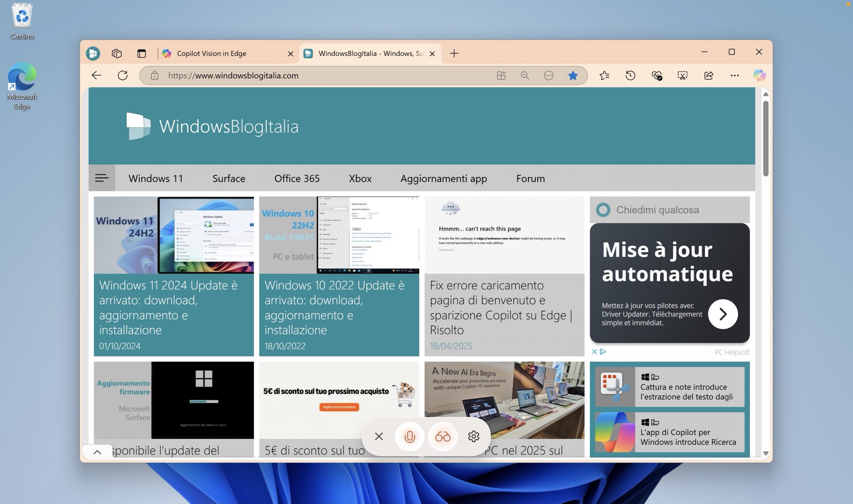Open the tab actions menu icon
The width and height of the screenshot is (853, 504).
141,53
